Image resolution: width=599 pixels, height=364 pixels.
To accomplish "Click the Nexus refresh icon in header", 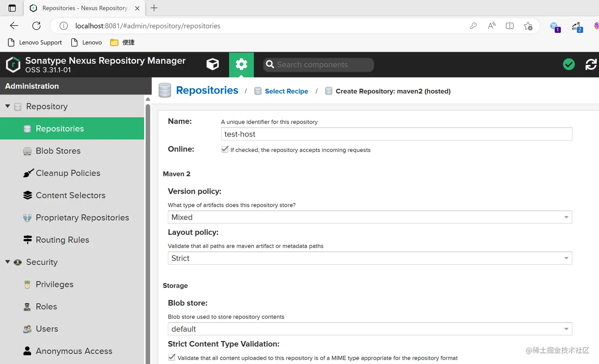I will pyautogui.click(x=591, y=64).
